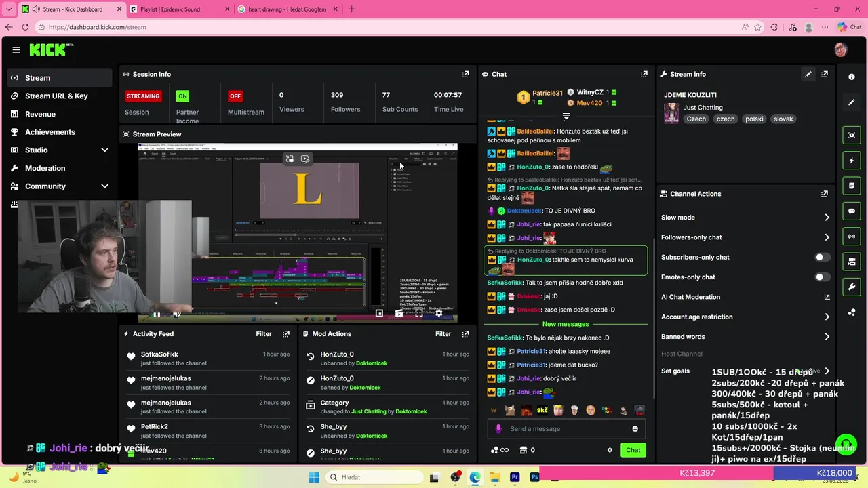Add page to favorites with star icon
The width and height of the screenshot is (868, 488).
tap(757, 27)
